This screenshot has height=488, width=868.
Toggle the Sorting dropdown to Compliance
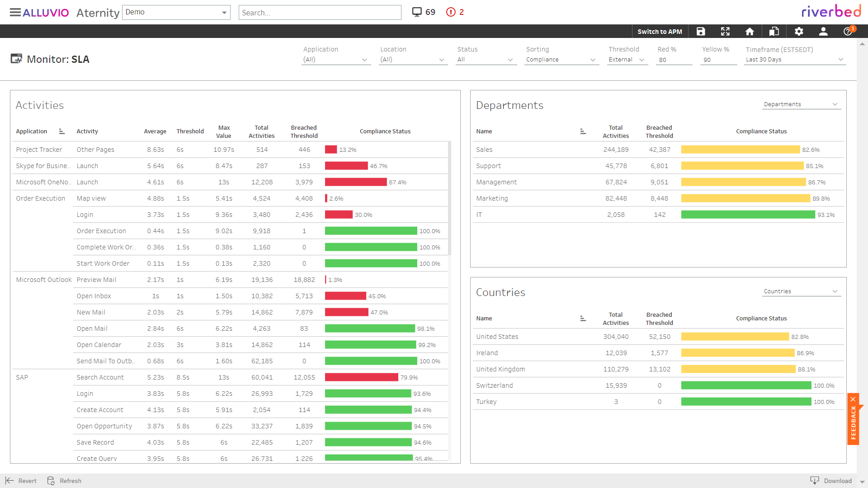coord(561,59)
